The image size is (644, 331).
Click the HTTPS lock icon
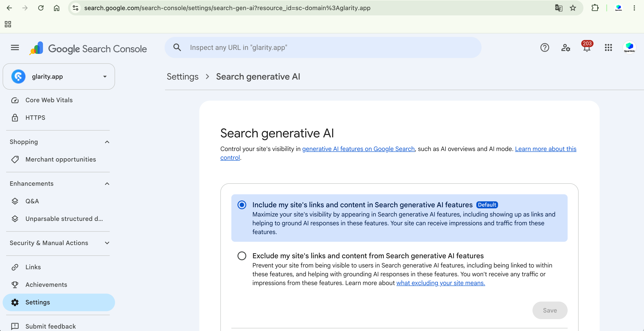15,118
